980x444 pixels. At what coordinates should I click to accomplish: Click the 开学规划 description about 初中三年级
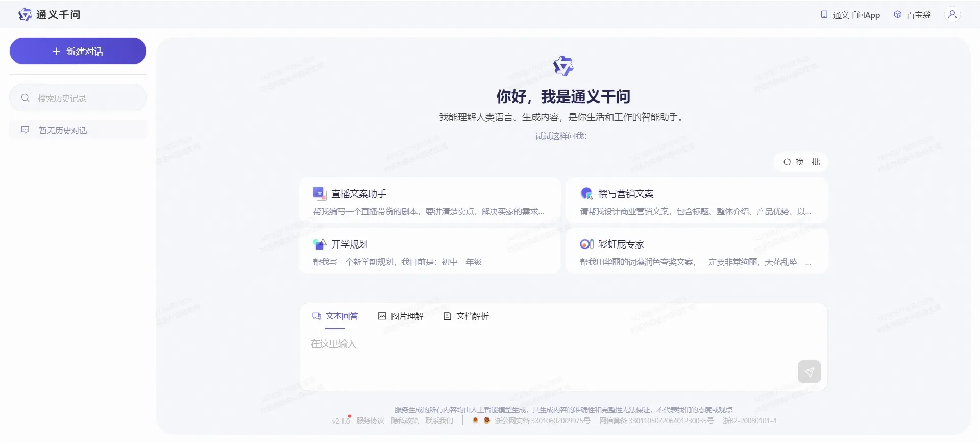click(397, 262)
